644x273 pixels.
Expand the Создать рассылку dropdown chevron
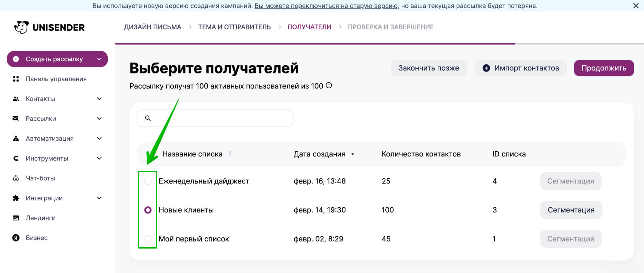pyautogui.click(x=99, y=59)
